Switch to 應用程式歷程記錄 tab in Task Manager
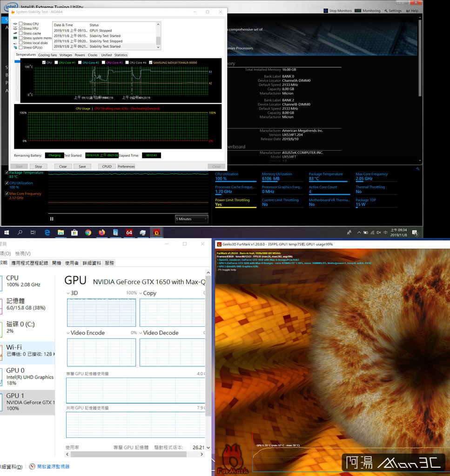450x476 pixels. pos(30,263)
